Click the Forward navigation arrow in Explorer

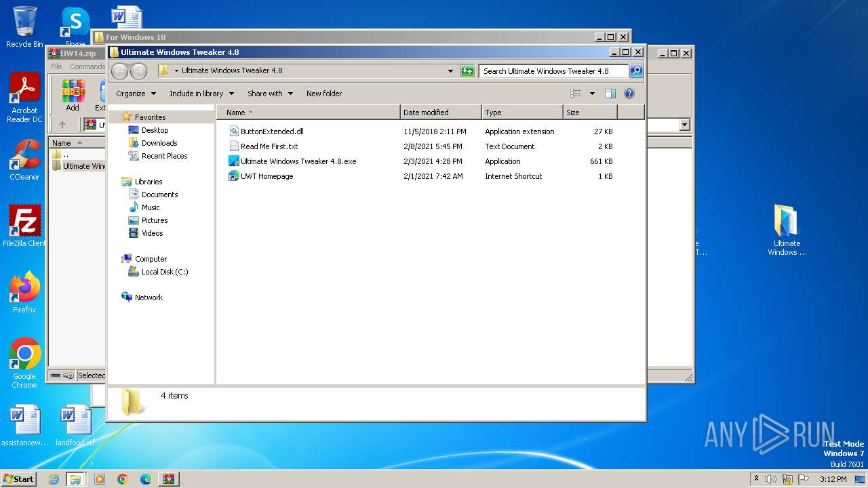pos(138,71)
